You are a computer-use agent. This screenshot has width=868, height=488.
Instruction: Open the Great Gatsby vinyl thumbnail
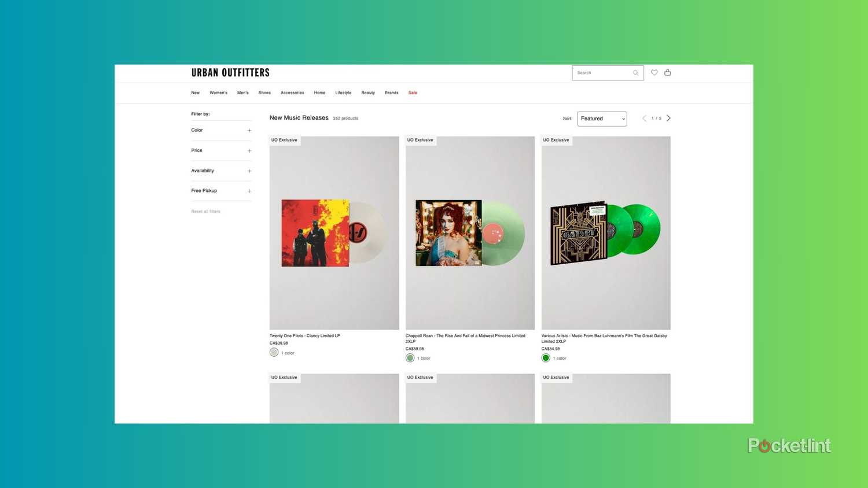[605, 232]
